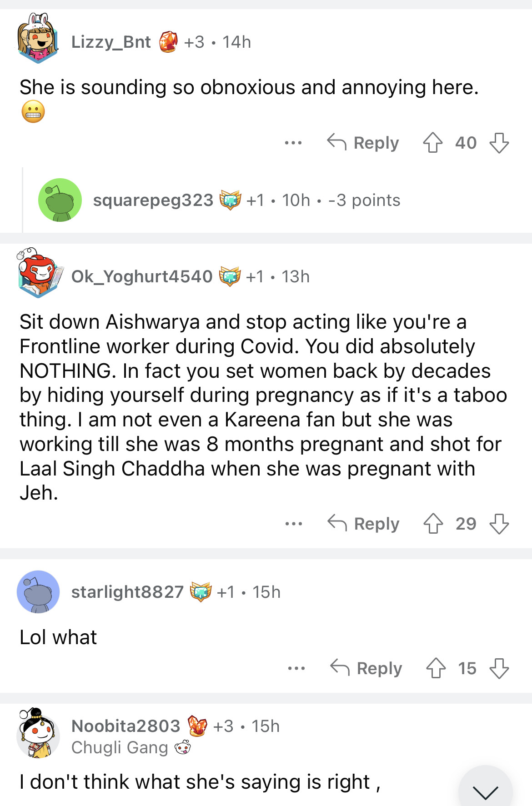Upvote starlight8827's 'Lol what' comment
Image resolution: width=532 pixels, height=806 pixels.
pyautogui.click(x=436, y=668)
